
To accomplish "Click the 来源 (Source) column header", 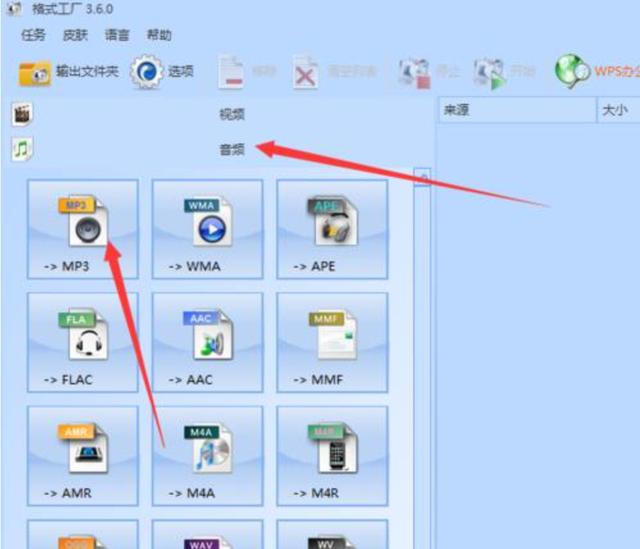I will [518, 109].
